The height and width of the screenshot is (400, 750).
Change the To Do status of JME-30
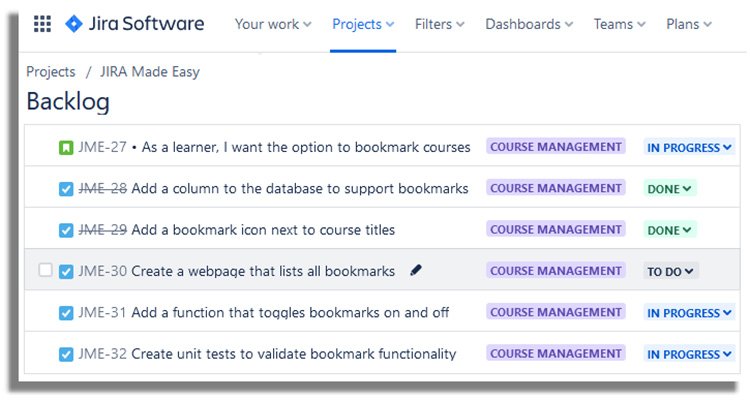(670, 272)
